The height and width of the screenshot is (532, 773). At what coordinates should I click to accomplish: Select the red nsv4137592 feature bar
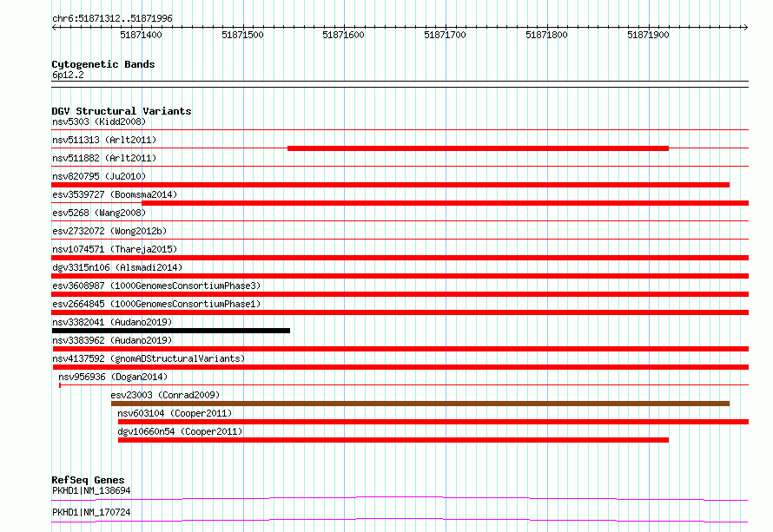(x=400, y=367)
